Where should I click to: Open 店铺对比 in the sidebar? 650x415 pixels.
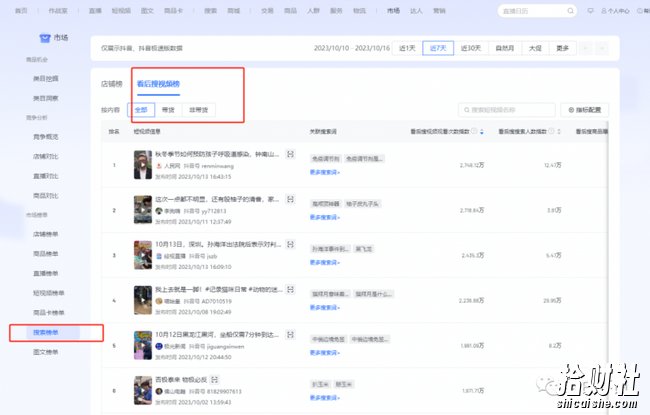click(x=46, y=156)
